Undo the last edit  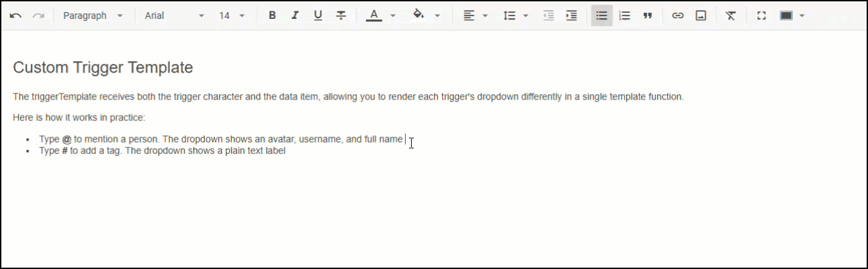point(15,15)
